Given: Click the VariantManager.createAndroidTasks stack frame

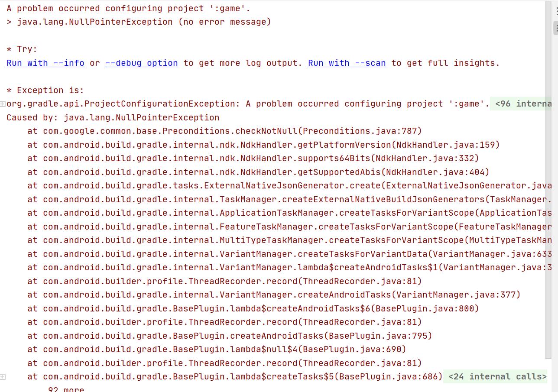Looking at the screenshot, I should (273, 295).
